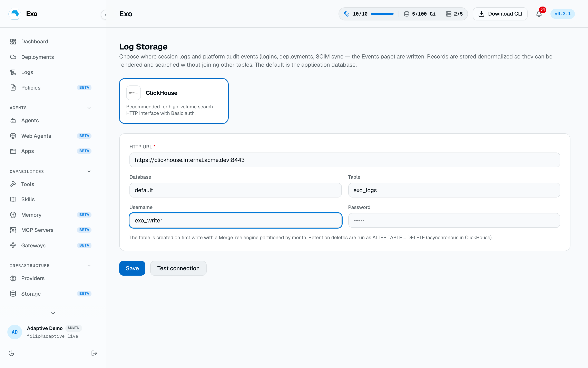Collapse the CAPABILITIES section chevron
Image resolution: width=588 pixels, height=368 pixels.
click(89, 171)
